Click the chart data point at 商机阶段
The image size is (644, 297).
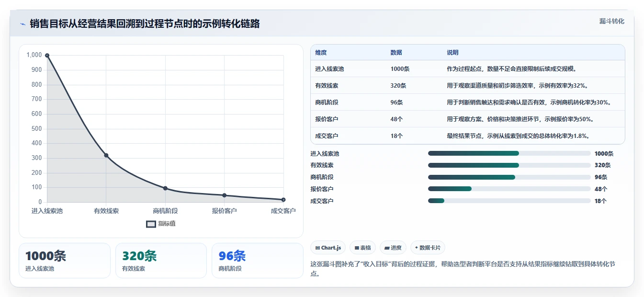click(165, 188)
